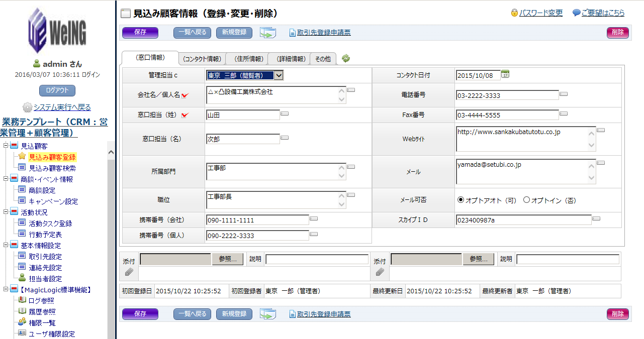Screen dimensions: 644x339
Task: Click the purple 保存 button at top
Action: tap(140, 33)
